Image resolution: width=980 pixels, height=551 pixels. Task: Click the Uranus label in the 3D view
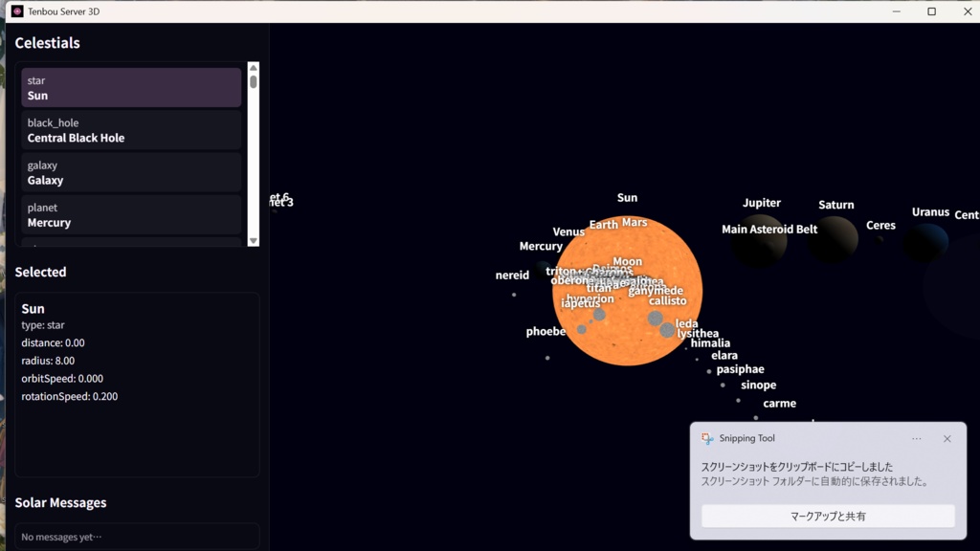click(x=929, y=212)
